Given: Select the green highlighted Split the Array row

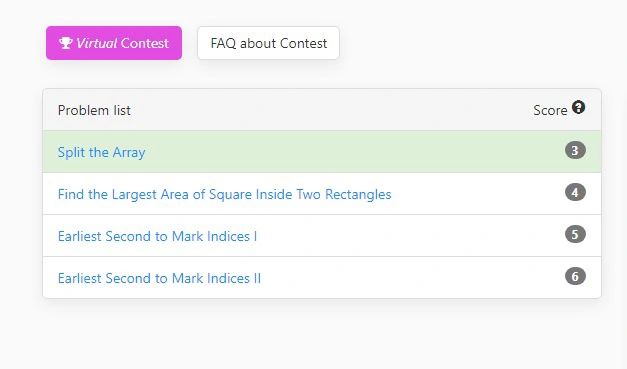Looking at the screenshot, I should 322,152.
